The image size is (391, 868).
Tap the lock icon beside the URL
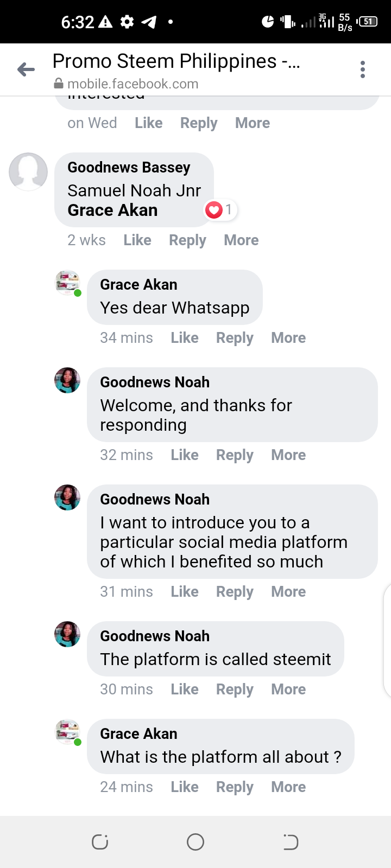pyautogui.click(x=59, y=84)
